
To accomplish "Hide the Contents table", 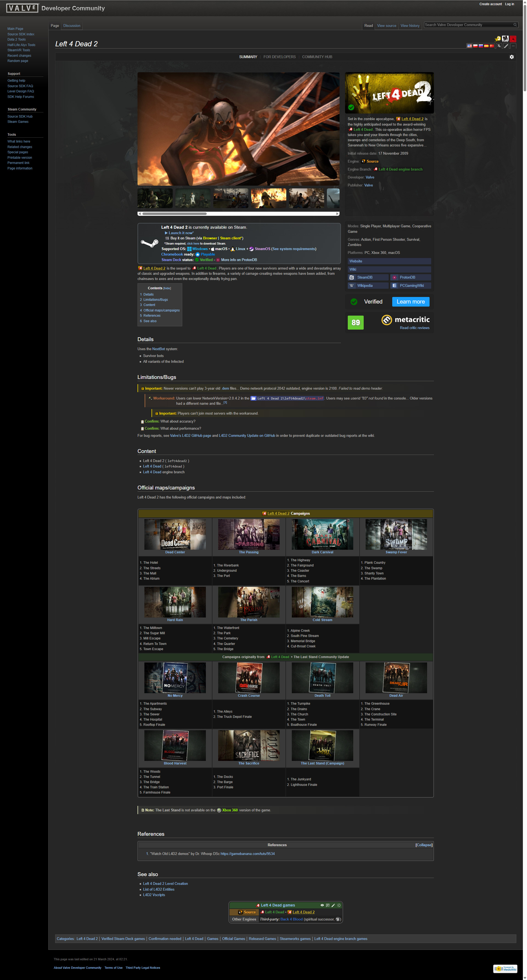I will (x=167, y=288).
